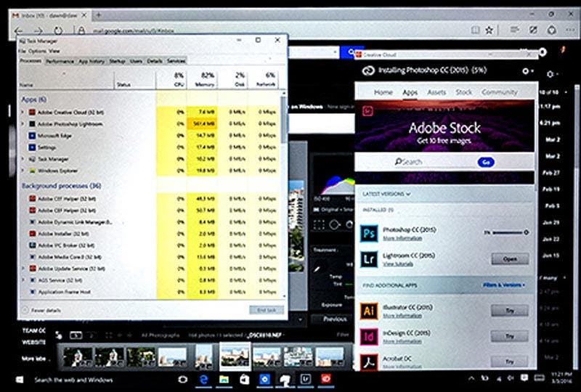This screenshot has height=392, width=581.
Task: Open Filters & Versions dropdown
Action: (x=504, y=285)
